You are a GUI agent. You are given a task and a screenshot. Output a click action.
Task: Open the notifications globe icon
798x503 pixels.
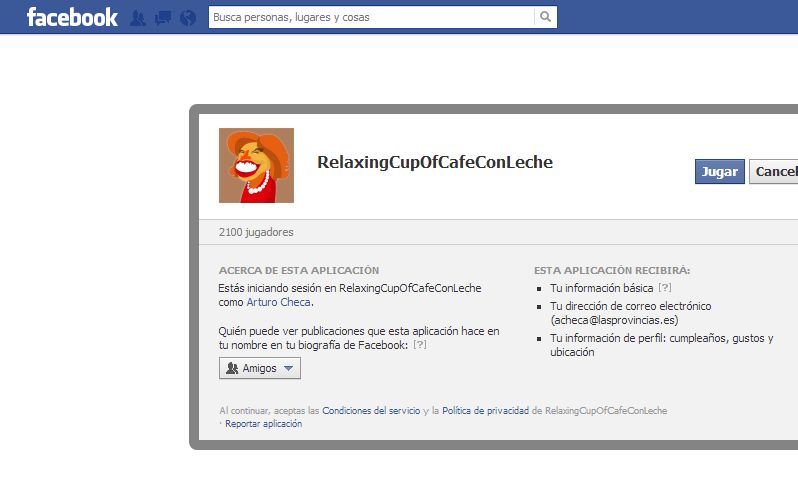[188, 18]
